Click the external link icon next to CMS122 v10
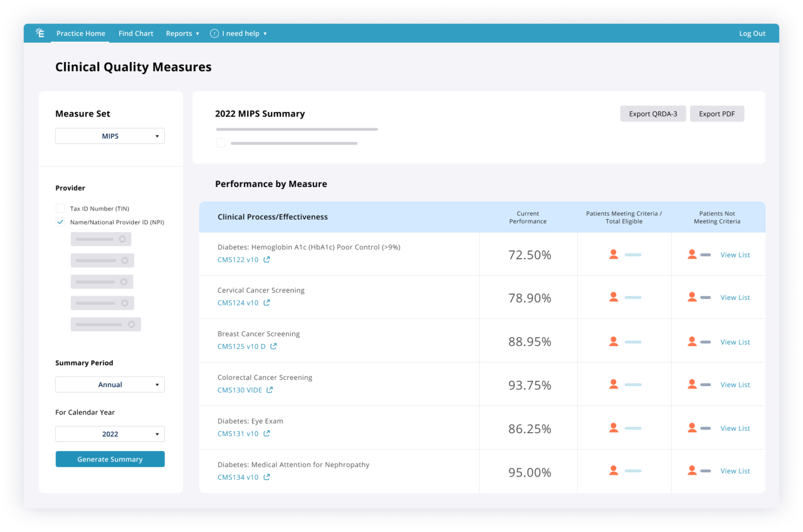Screen dimensions: 803x532 click(267, 259)
